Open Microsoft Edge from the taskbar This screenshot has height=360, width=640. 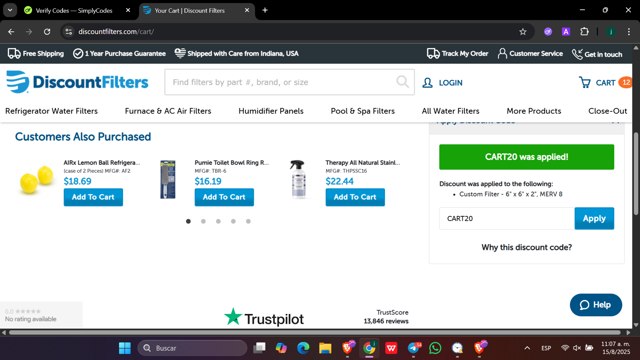[x=303, y=348]
